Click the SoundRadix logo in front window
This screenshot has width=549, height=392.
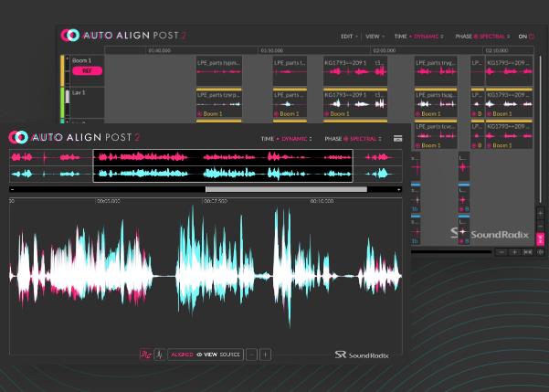pos(362,355)
